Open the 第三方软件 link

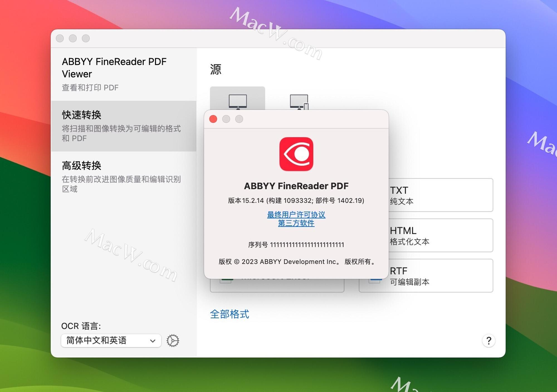pyautogui.click(x=296, y=223)
